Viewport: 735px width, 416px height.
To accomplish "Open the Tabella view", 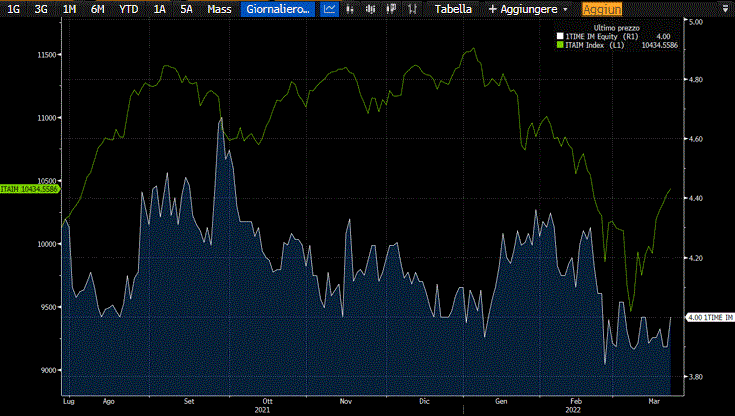I will click(452, 9).
